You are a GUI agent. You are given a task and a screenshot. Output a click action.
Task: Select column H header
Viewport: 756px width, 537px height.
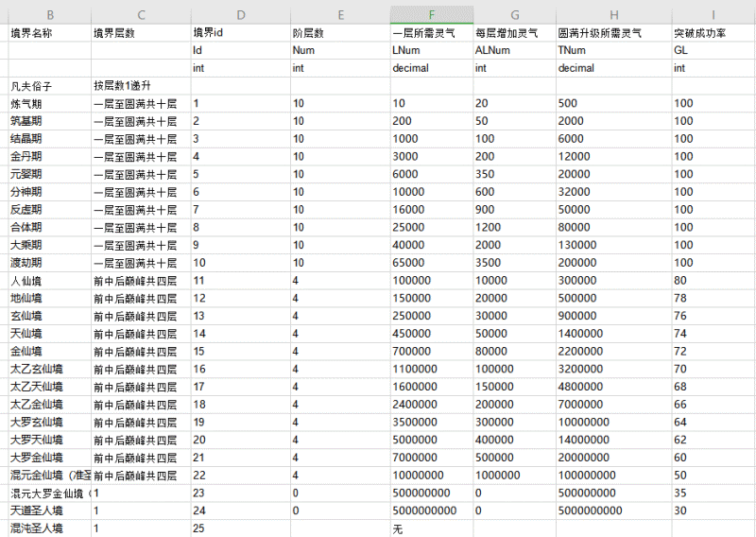(613, 15)
